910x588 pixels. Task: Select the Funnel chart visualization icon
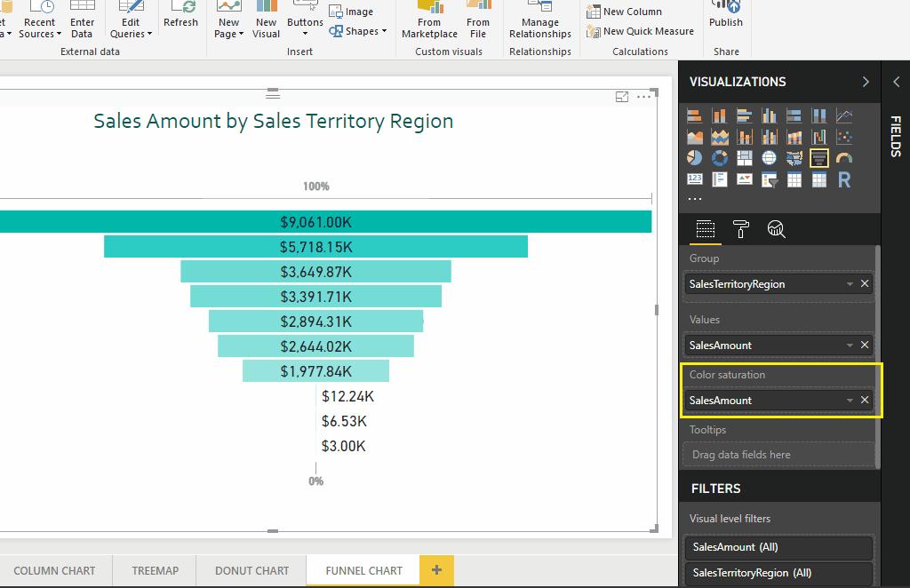[x=819, y=158]
